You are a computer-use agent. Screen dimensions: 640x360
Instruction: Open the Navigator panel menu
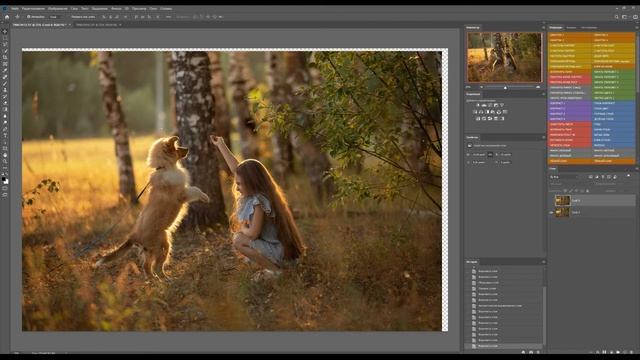pos(543,27)
